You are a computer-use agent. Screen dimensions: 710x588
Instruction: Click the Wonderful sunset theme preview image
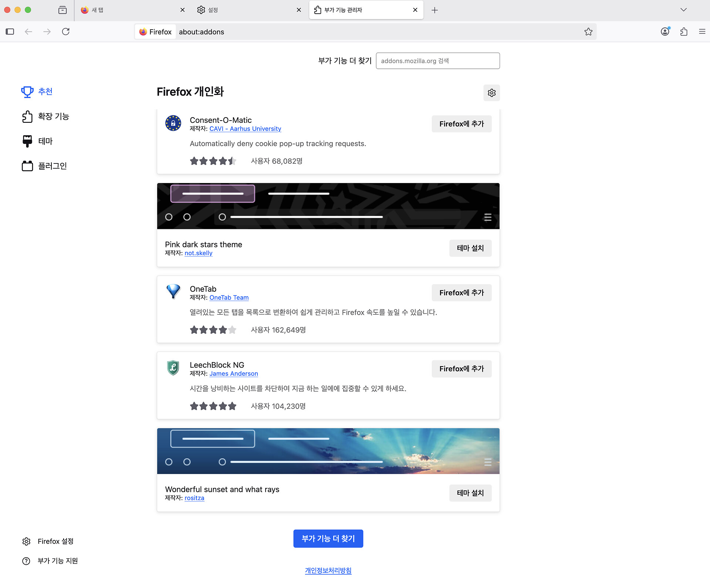(328, 451)
